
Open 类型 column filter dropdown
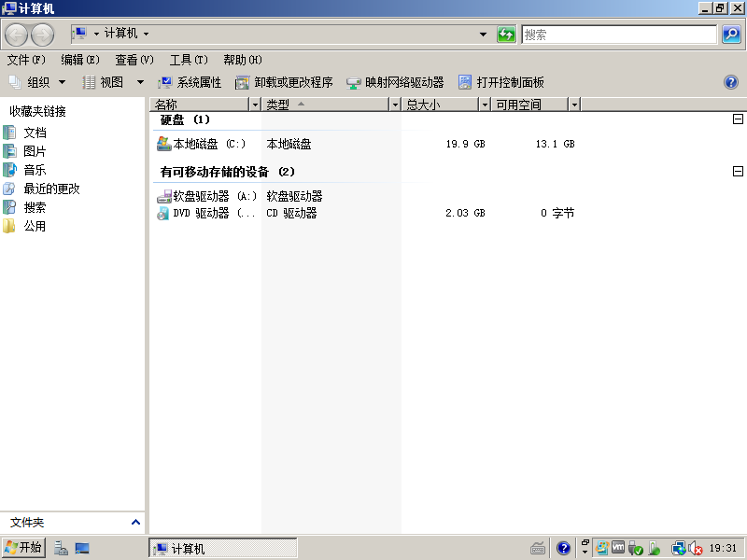[x=395, y=105]
